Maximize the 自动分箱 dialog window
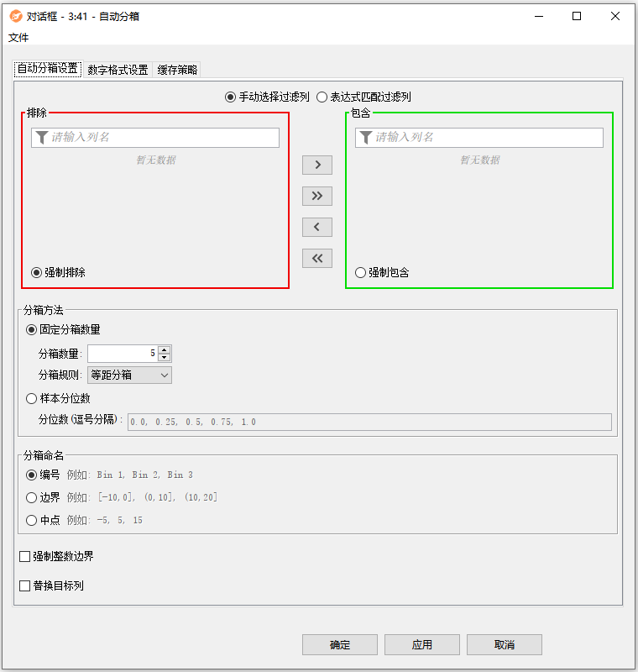This screenshot has height=672, width=638. tap(577, 16)
